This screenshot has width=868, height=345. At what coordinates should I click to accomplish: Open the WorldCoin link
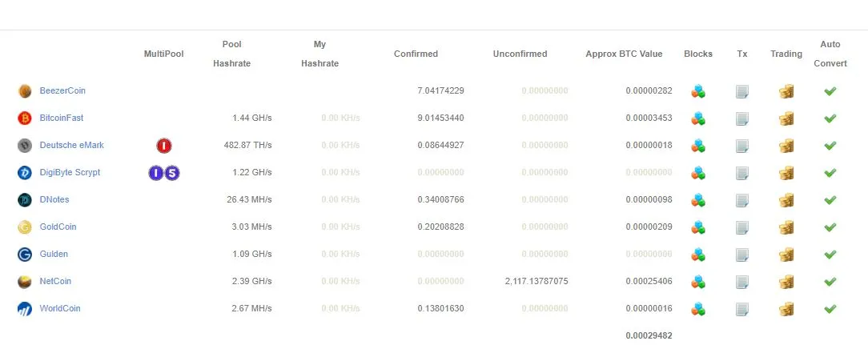click(x=60, y=308)
